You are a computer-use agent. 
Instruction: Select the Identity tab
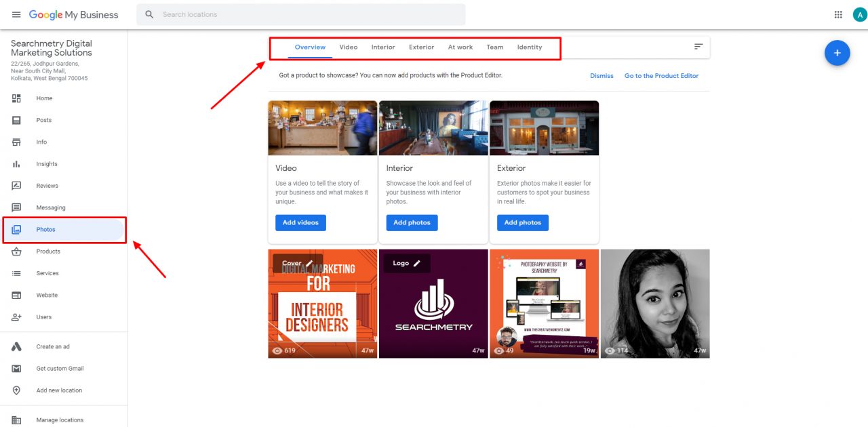[530, 47]
